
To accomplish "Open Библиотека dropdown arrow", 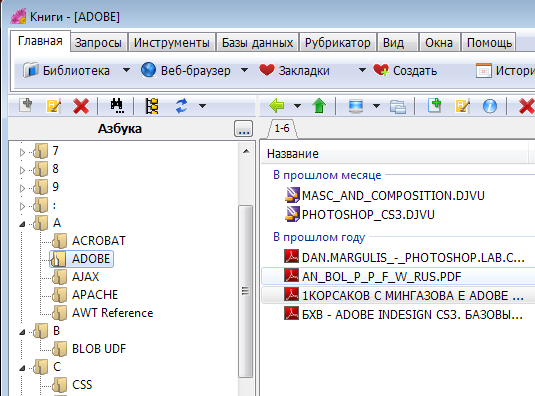I will coord(126,70).
